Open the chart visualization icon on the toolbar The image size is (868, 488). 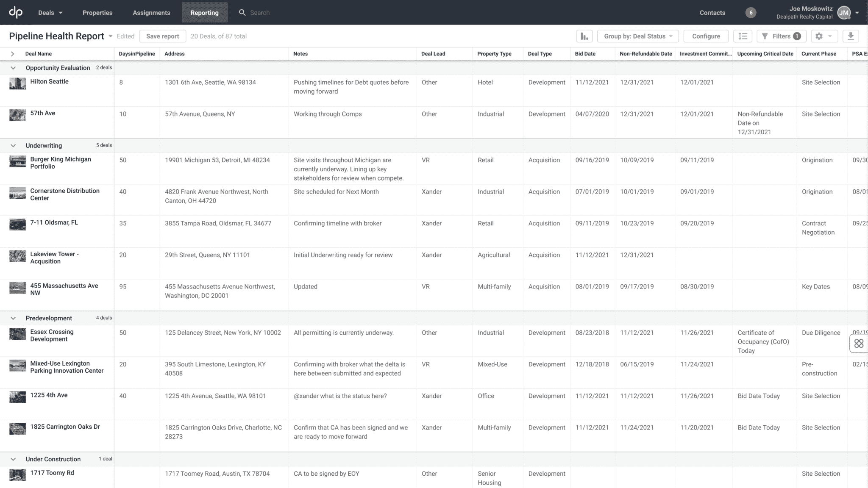584,36
